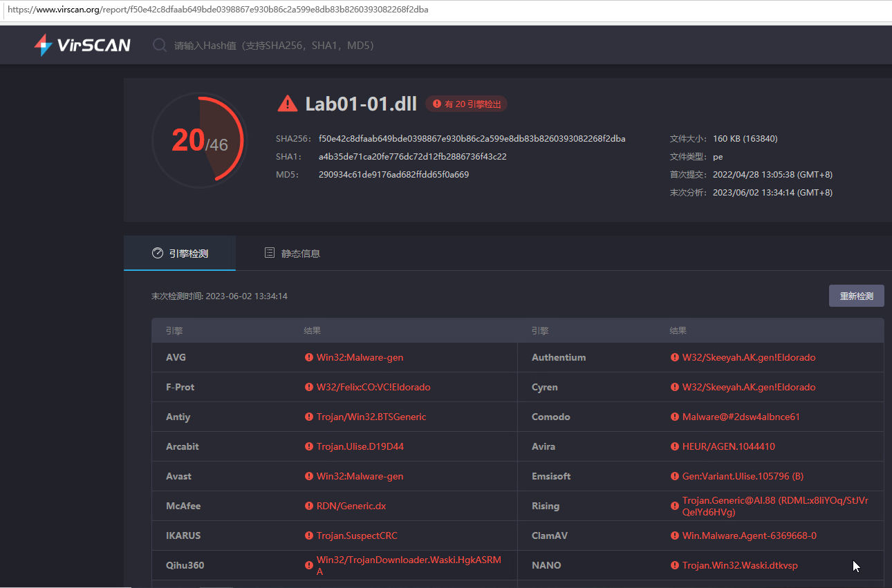
Task: Click the F-Prot result W32/Felix:CO:VC!Eldorado
Action: coord(373,388)
